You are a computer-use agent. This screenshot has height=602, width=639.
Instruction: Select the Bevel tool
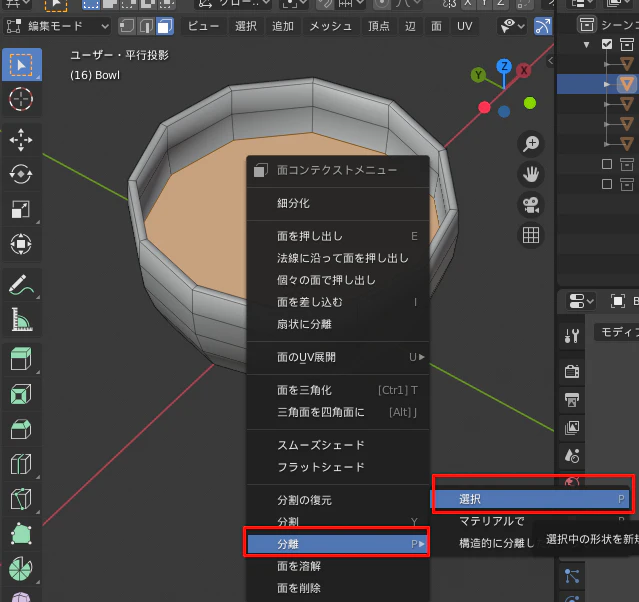pyautogui.click(x=21, y=429)
